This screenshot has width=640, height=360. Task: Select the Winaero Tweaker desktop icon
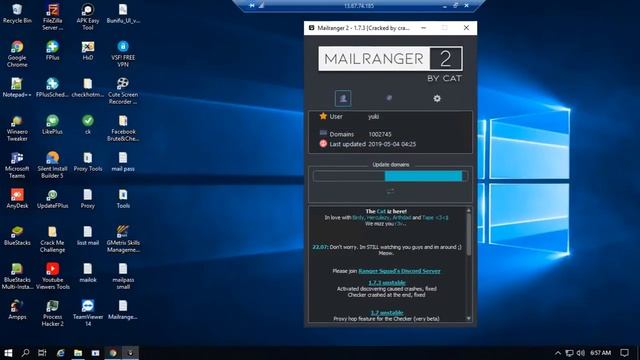tap(17, 128)
